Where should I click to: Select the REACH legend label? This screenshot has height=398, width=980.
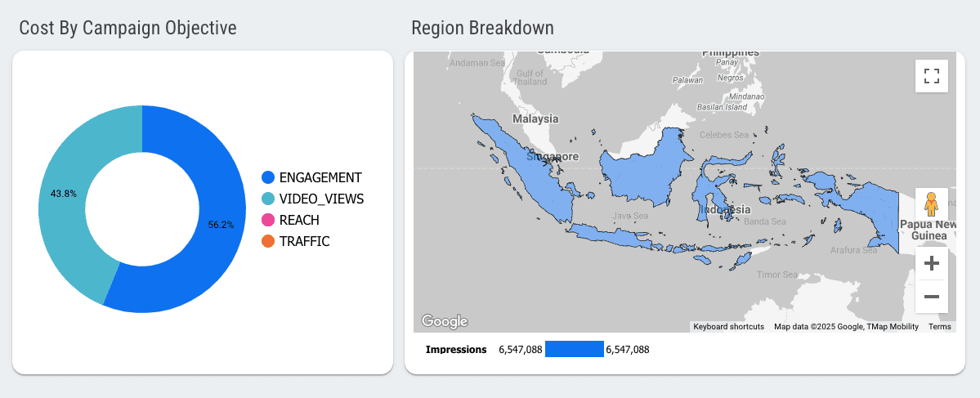point(299,220)
